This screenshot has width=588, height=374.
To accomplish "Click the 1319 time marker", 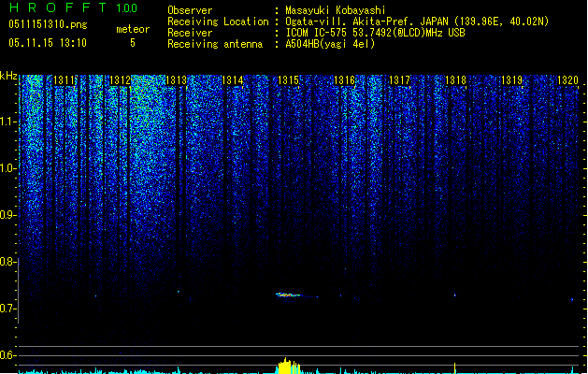I will pos(512,80).
